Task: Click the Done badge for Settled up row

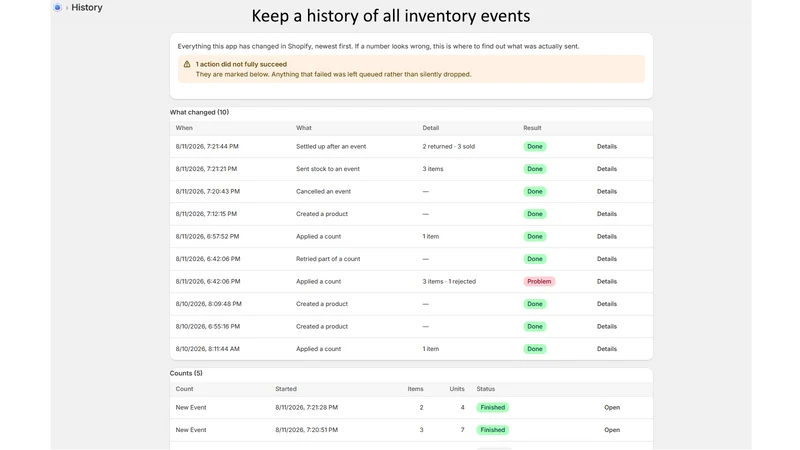Action: [535, 146]
